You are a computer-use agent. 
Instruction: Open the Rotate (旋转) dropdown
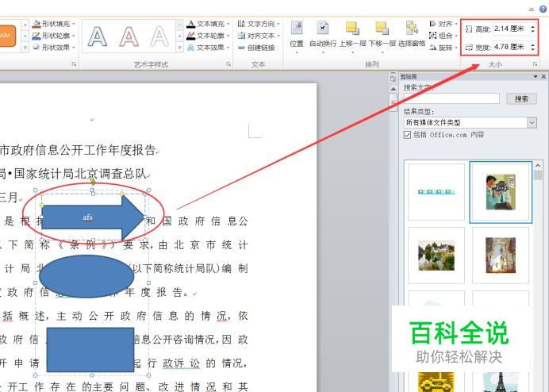(x=443, y=48)
